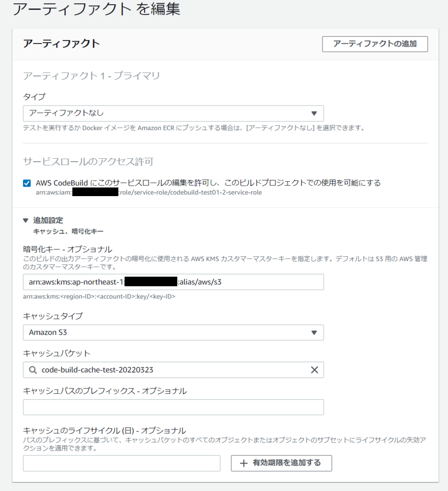Click the 有効期限を追加する button
Image resolution: width=448 pixels, height=491 pixels.
tap(281, 463)
